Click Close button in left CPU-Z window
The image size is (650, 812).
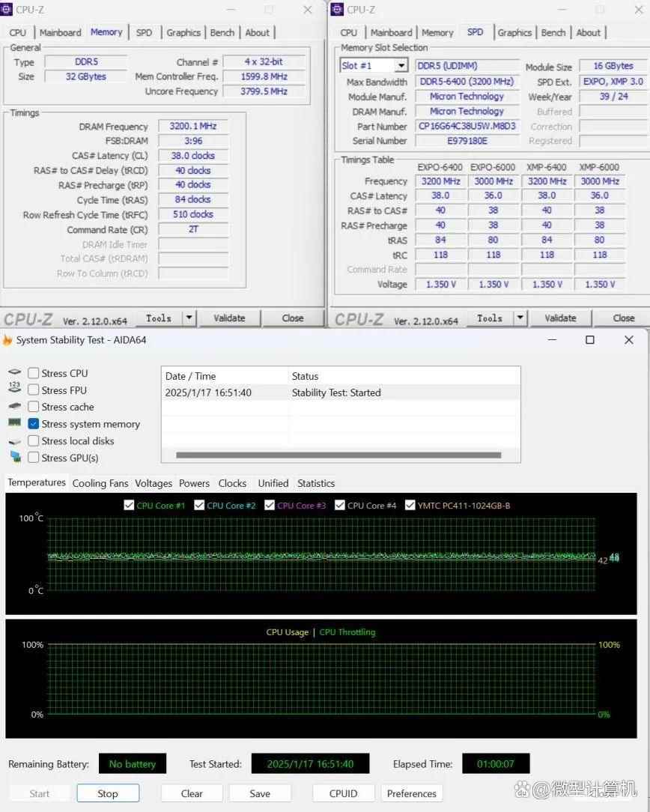[x=292, y=318]
